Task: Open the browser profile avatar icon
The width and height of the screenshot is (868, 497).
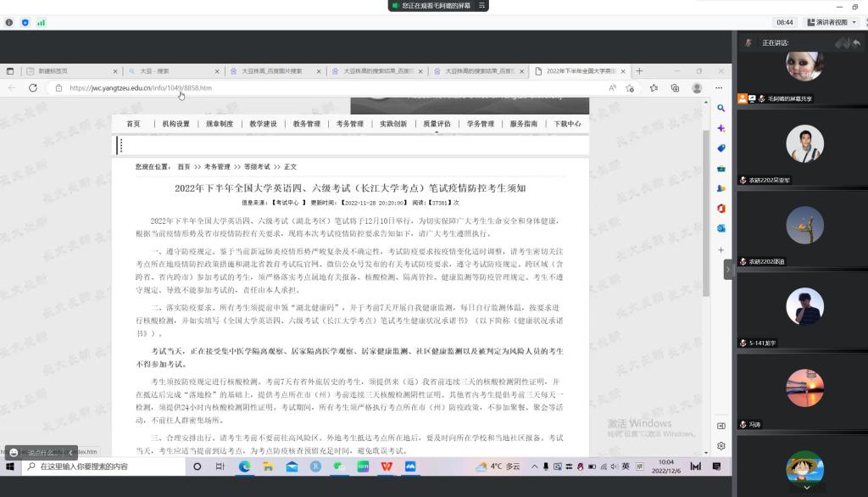Action: 697,87
